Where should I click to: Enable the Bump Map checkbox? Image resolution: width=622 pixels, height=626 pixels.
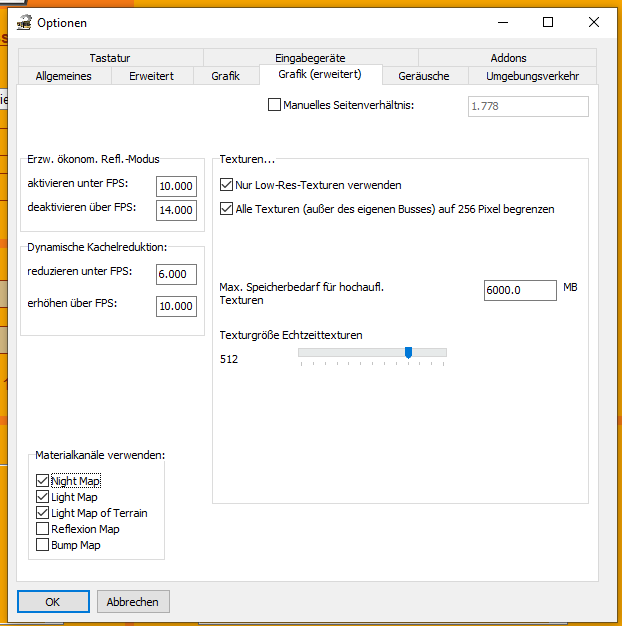coord(42,545)
